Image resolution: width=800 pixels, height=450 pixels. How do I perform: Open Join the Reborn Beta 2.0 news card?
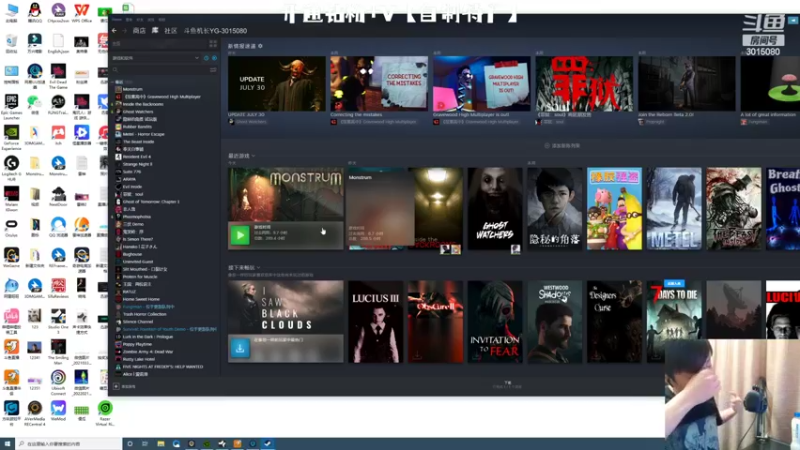tap(687, 84)
